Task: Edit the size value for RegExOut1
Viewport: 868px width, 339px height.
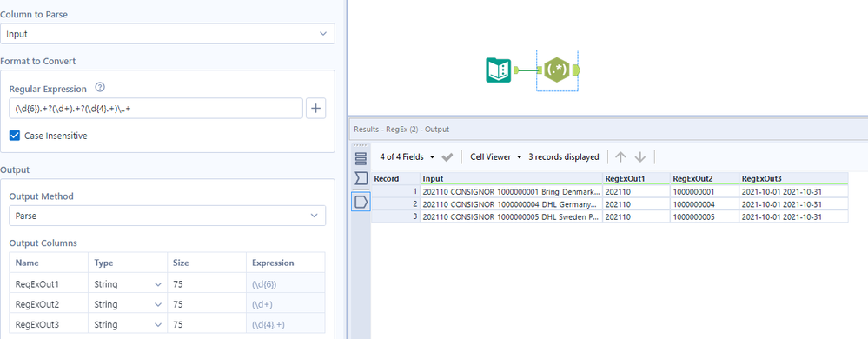Action: pyautogui.click(x=207, y=284)
